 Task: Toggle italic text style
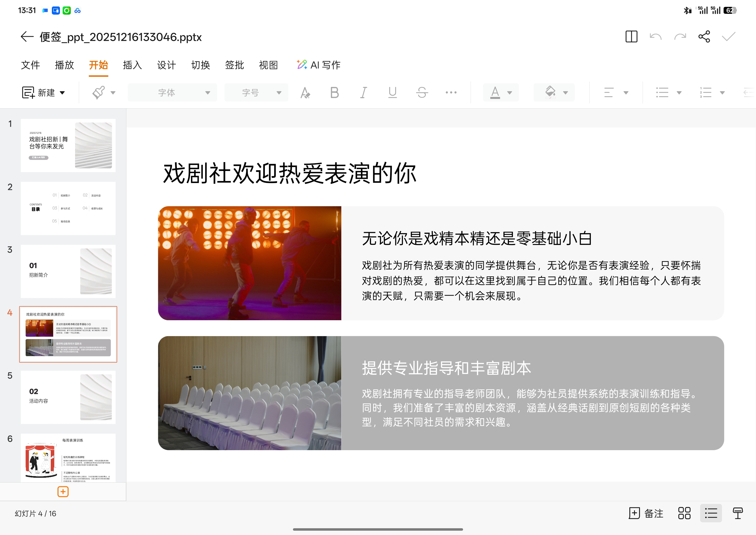point(363,93)
